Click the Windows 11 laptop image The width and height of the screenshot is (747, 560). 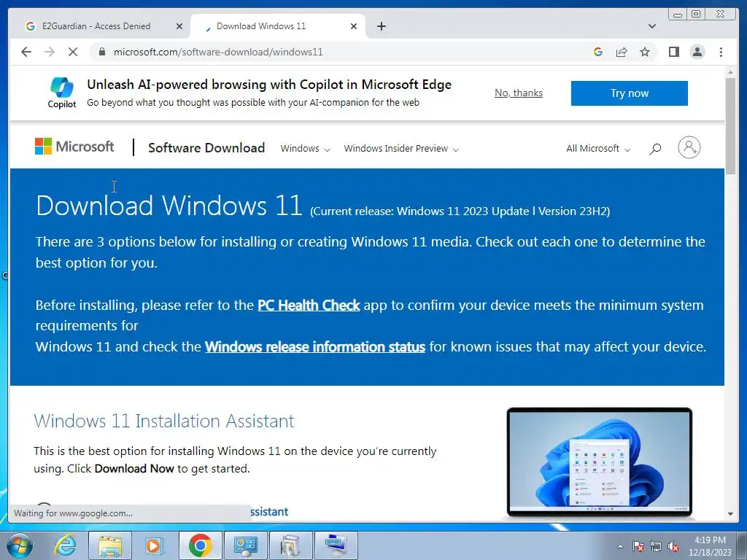[600, 462]
